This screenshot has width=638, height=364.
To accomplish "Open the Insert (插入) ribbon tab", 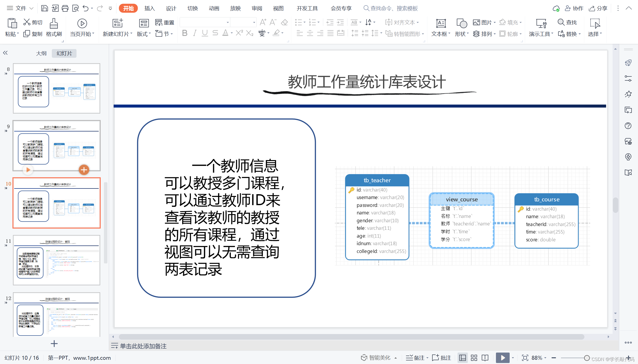I will (x=150, y=8).
